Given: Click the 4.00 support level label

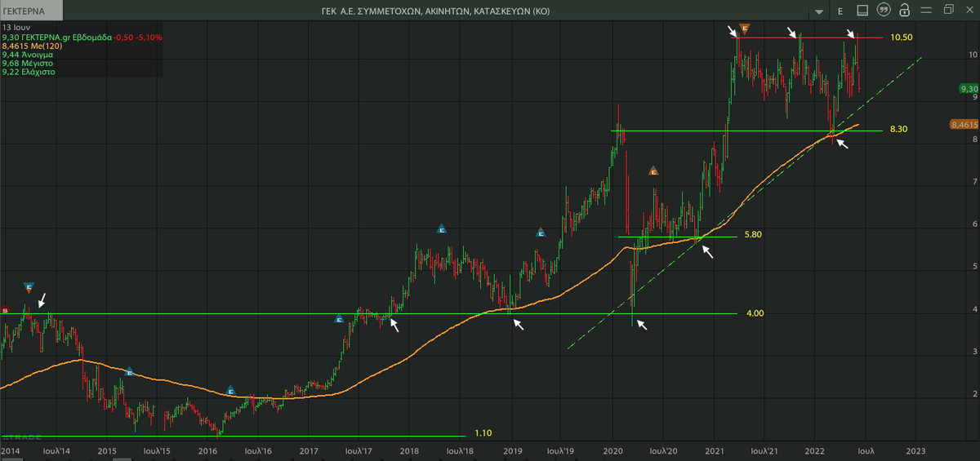Looking at the screenshot, I should pos(755,313).
